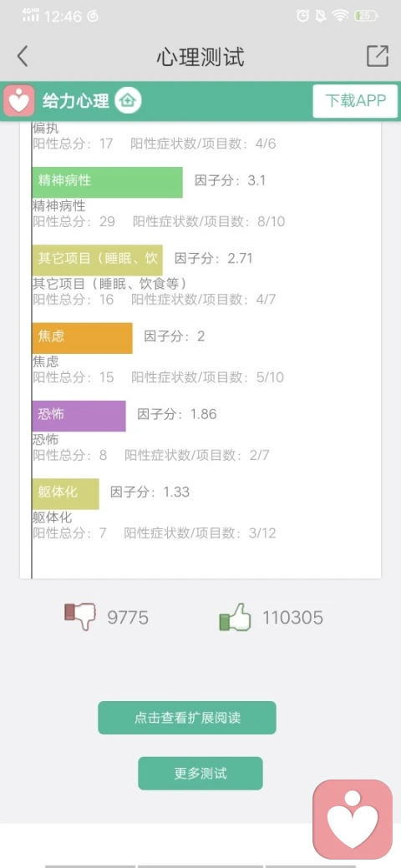Image resolution: width=401 pixels, height=868 pixels.
Task: Tap the thumbs-down icon
Action: pos(80,616)
